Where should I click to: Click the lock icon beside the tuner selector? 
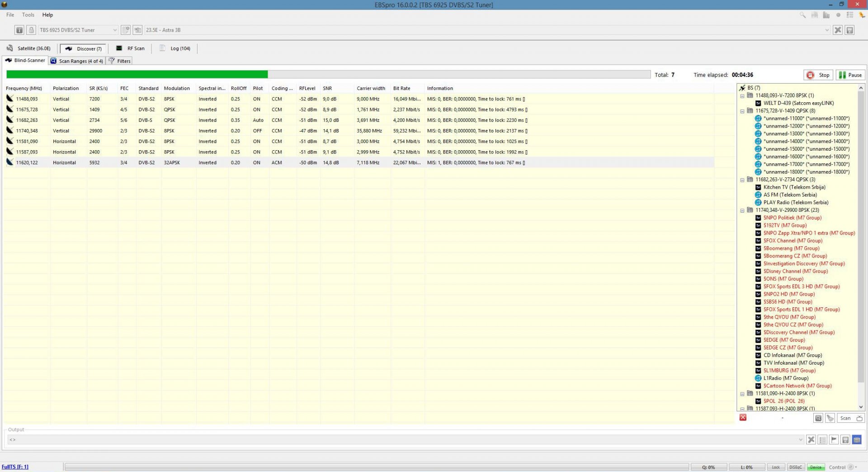click(x=31, y=30)
